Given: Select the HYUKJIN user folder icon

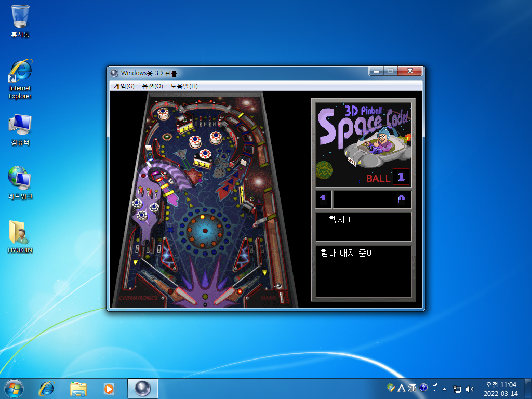Looking at the screenshot, I should pos(20,237).
